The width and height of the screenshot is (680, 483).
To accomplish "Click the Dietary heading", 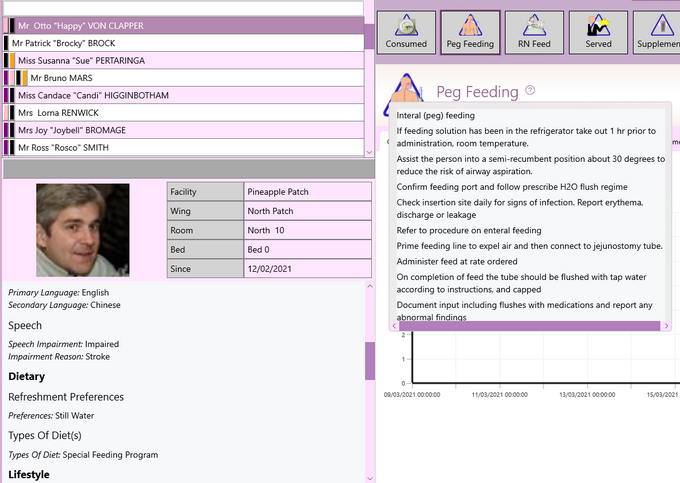I will pos(26,376).
